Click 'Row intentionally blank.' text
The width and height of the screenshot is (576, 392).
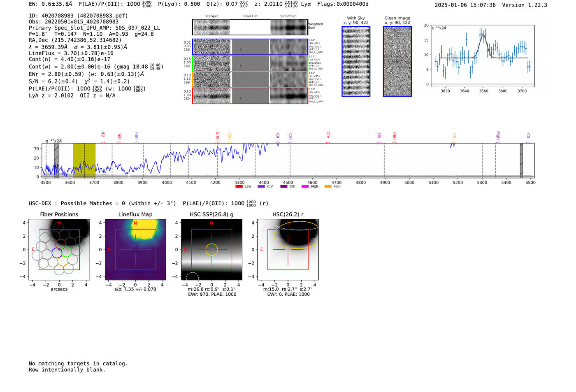coord(67,370)
